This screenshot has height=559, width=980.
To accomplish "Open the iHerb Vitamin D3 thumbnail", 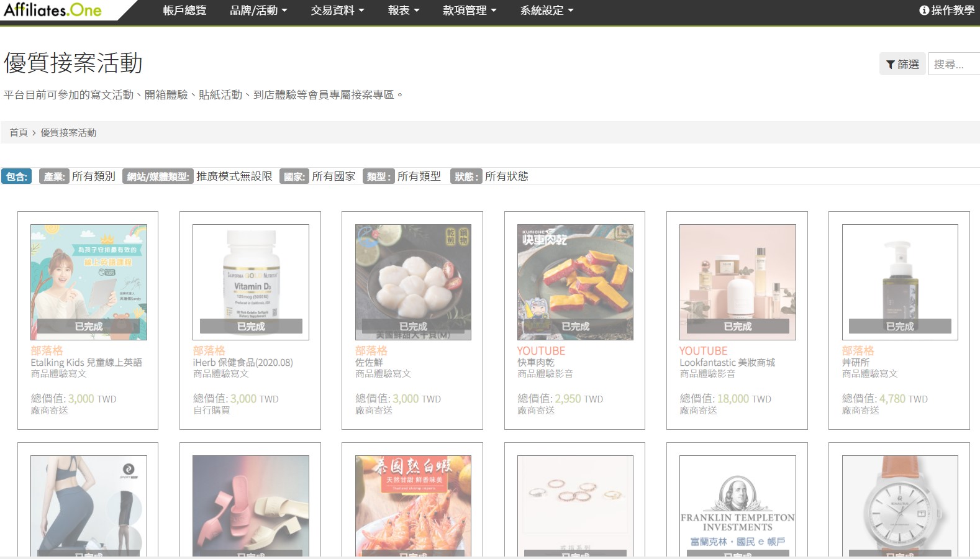I will (x=251, y=282).
